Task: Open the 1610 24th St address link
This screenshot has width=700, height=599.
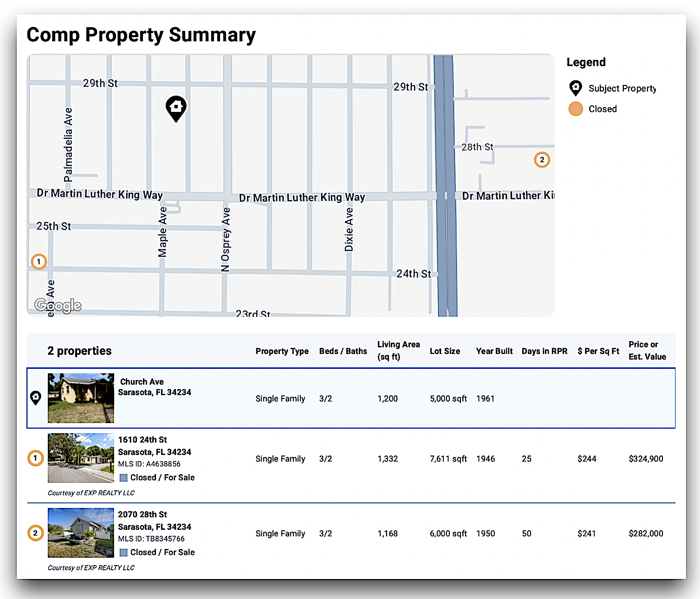Action: (143, 440)
